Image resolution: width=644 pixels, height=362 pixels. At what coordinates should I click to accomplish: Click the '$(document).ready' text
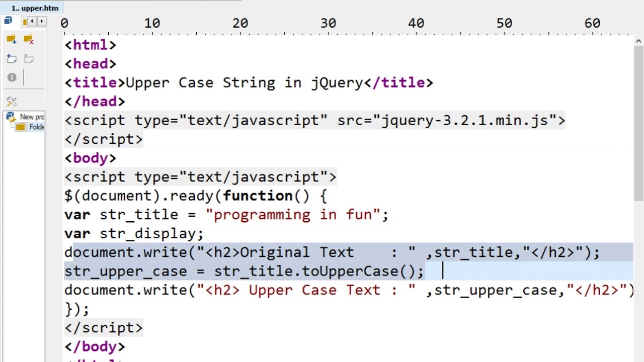point(139,196)
